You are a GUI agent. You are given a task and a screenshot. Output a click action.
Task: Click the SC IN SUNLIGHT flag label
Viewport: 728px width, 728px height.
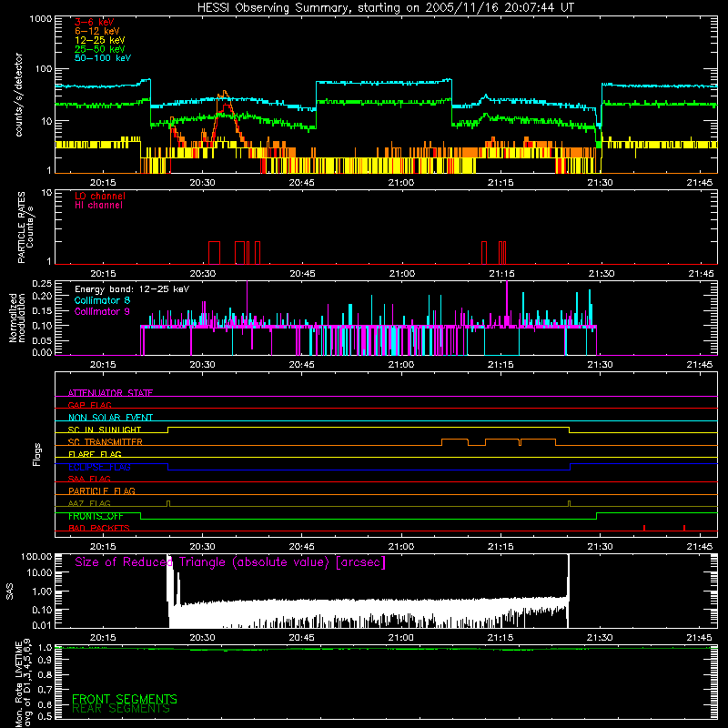click(x=105, y=430)
